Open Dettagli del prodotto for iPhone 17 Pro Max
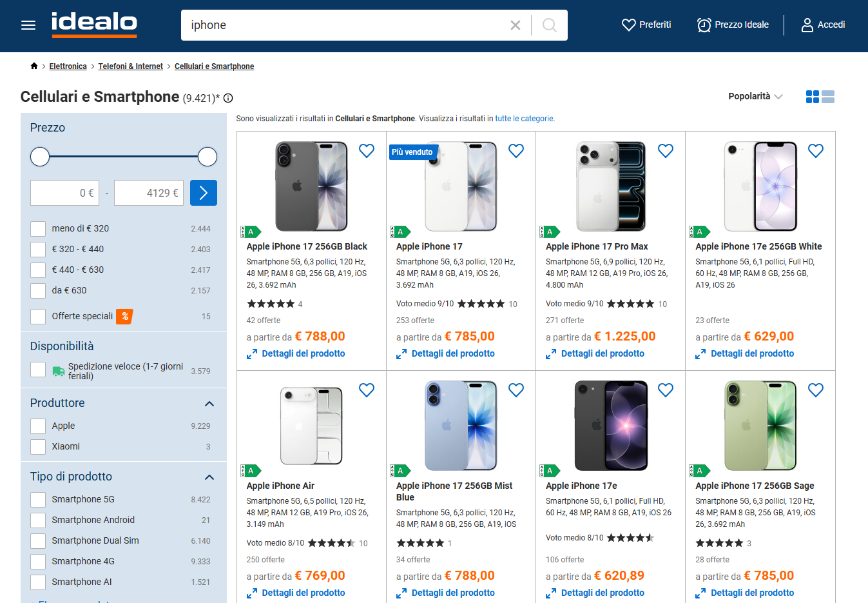This screenshot has width=868, height=603. tap(595, 353)
